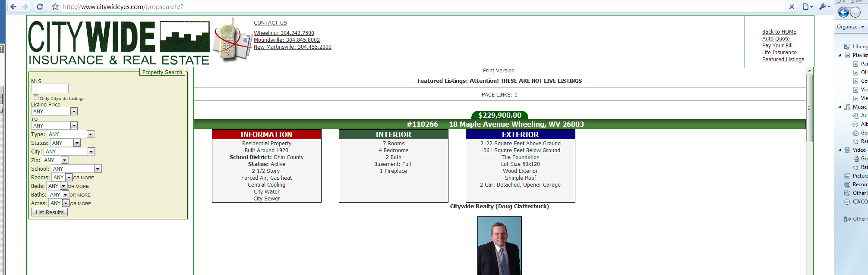Click the Moundsville phone number link
The height and width of the screenshot is (275, 868).
point(287,40)
